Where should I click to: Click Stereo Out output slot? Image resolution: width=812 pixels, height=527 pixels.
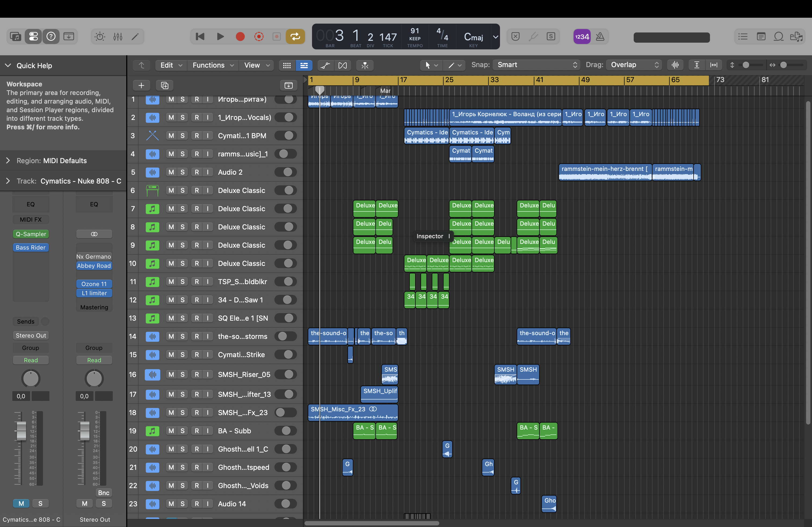[31, 335]
